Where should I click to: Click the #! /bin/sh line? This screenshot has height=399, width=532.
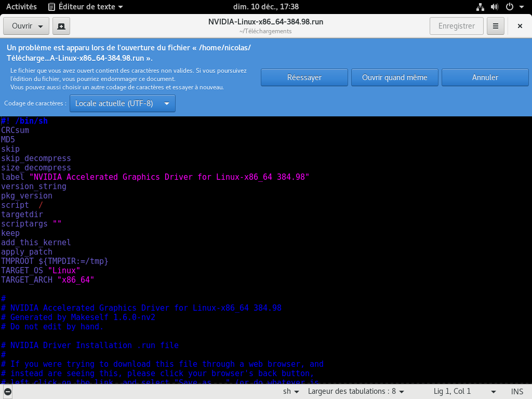(x=24, y=121)
